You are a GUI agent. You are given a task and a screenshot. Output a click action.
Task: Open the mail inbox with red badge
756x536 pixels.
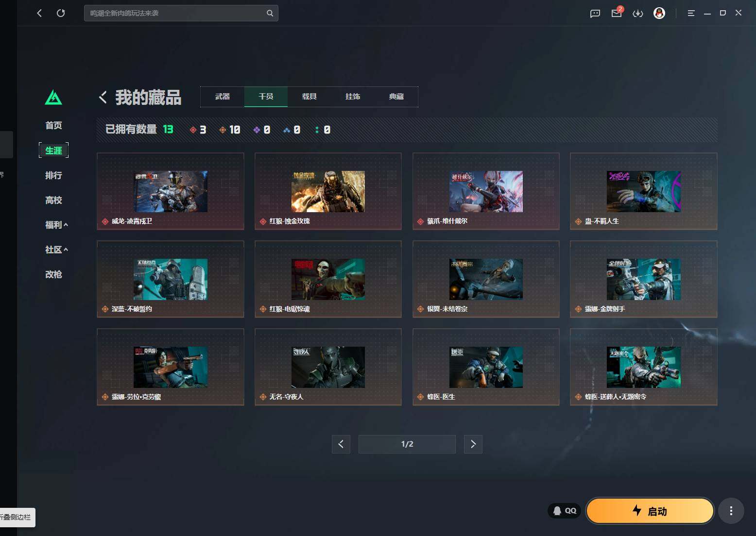pyautogui.click(x=617, y=13)
